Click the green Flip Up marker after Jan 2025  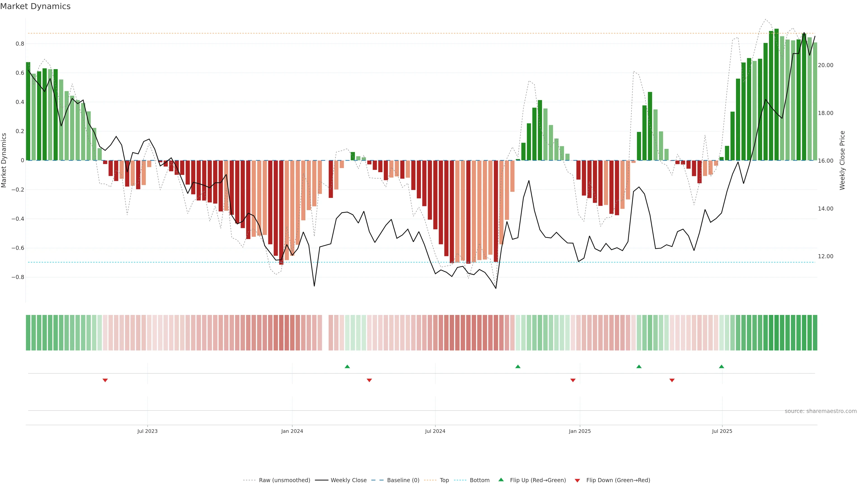click(639, 366)
